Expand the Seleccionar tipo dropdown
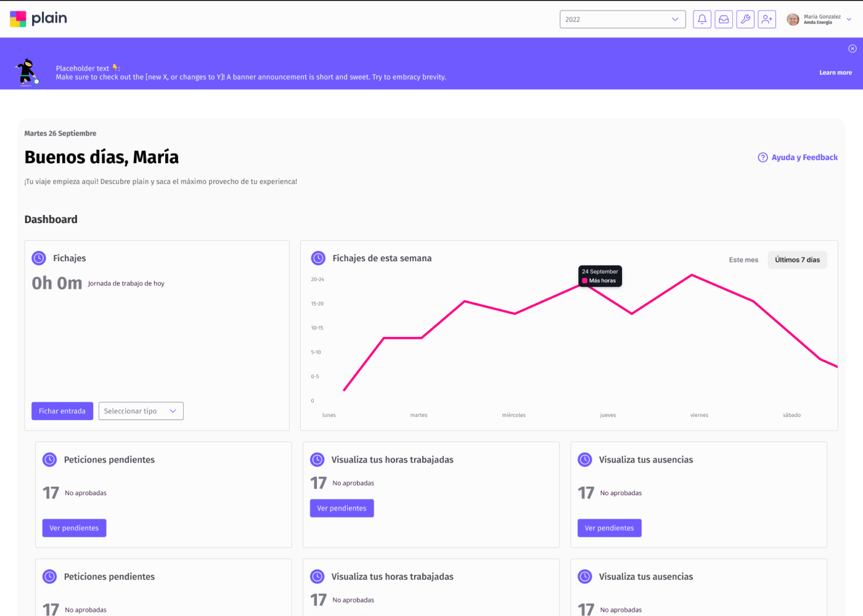The height and width of the screenshot is (616, 863). click(x=141, y=411)
